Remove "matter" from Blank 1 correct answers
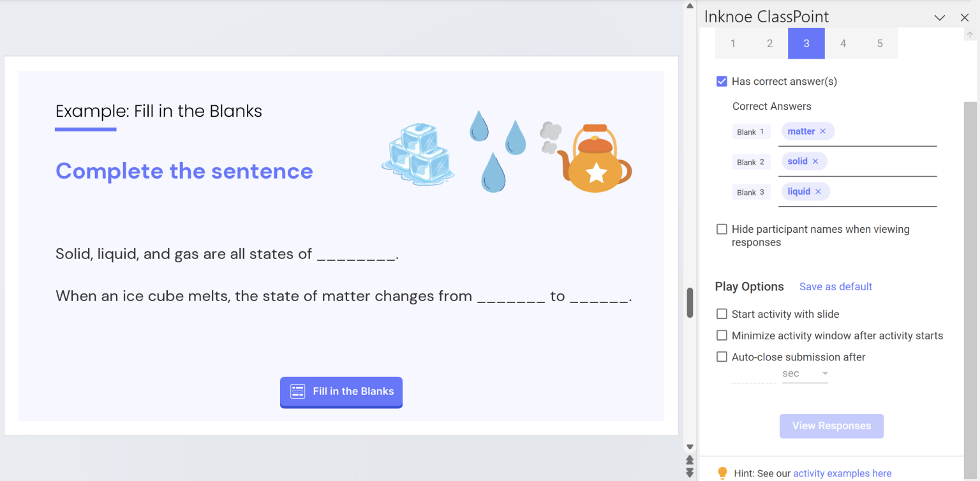The image size is (980, 481). [x=823, y=131]
